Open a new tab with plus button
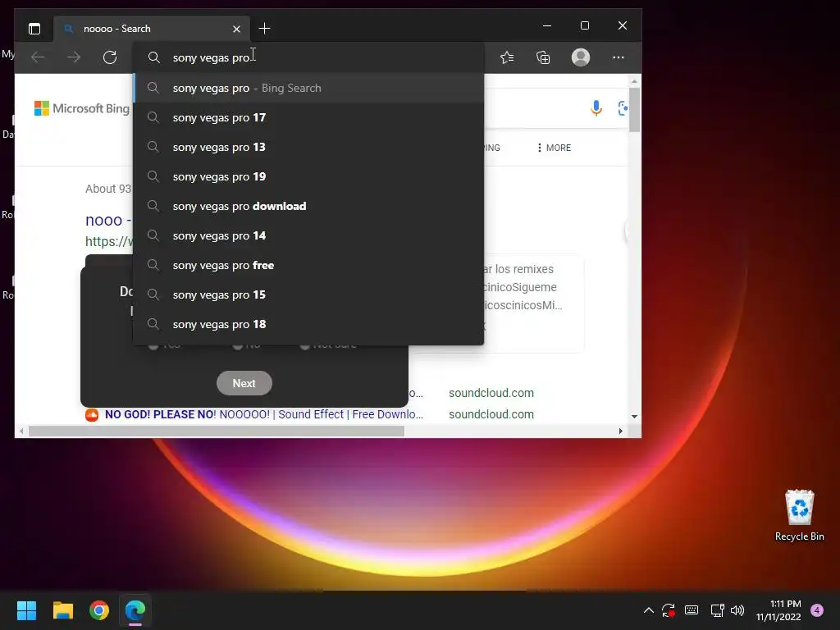This screenshot has width=840, height=630. click(x=264, y=29)
